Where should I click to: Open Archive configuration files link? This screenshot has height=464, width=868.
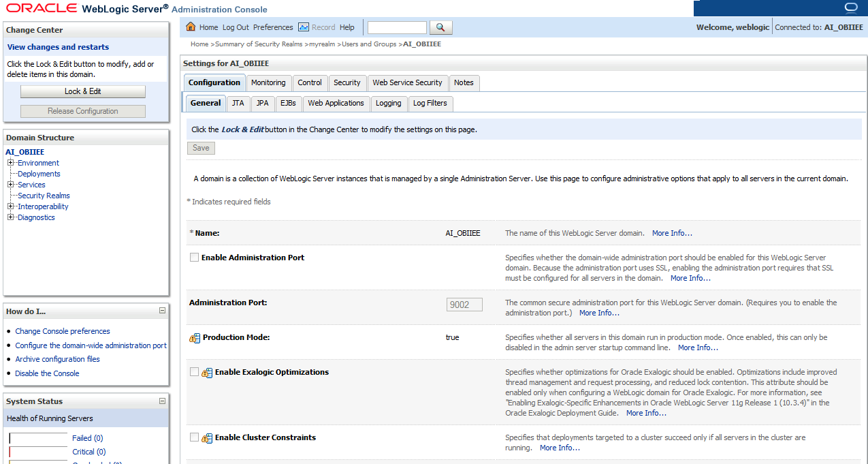(x=58, y=359)
